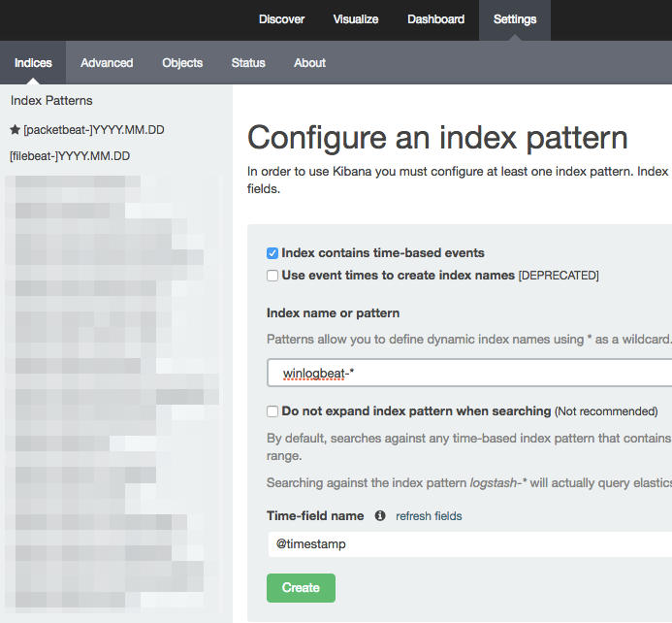
Task: Select the [filebeat-]YYYY.MM.DD index pattern
Action: [x=70, y=156]
